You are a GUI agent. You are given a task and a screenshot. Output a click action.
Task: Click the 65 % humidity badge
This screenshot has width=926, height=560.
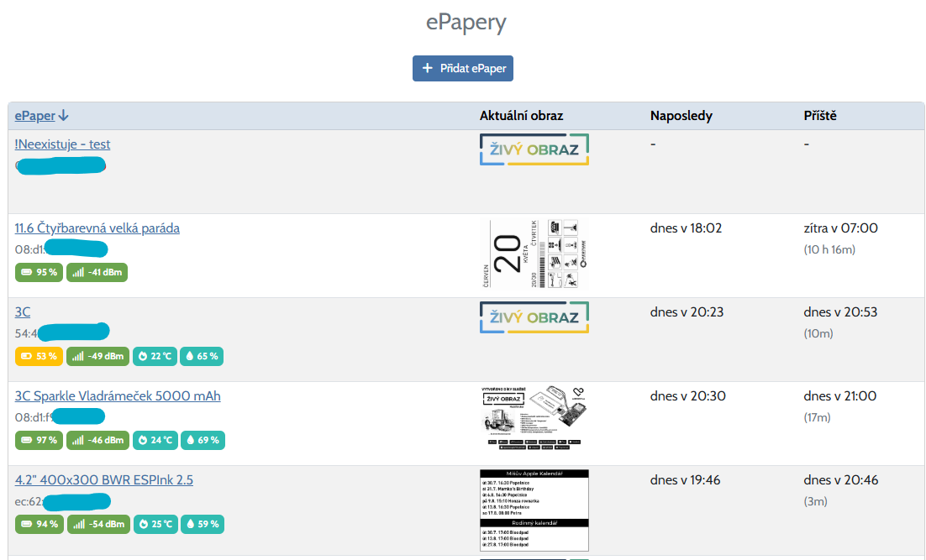[x=201, y=356]
